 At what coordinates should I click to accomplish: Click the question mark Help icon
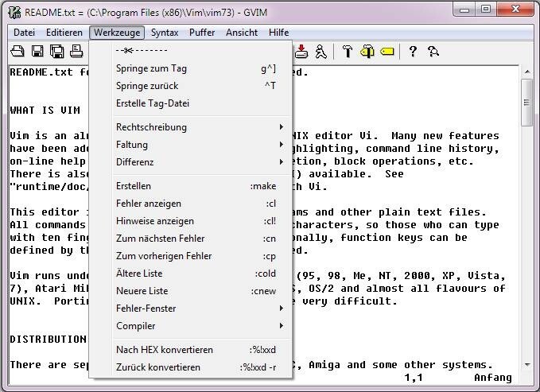point(413,52)
